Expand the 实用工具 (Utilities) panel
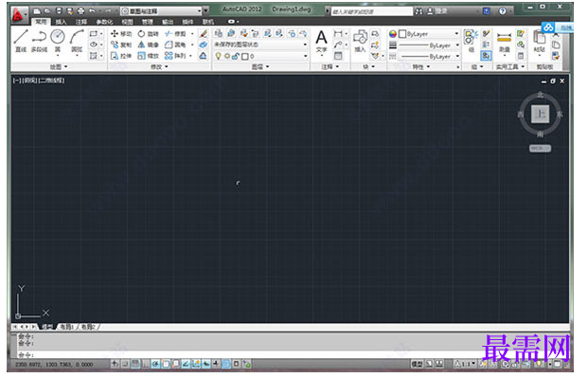Image resolution: width=588 pixels, height=378 pixels. (510, 66)
